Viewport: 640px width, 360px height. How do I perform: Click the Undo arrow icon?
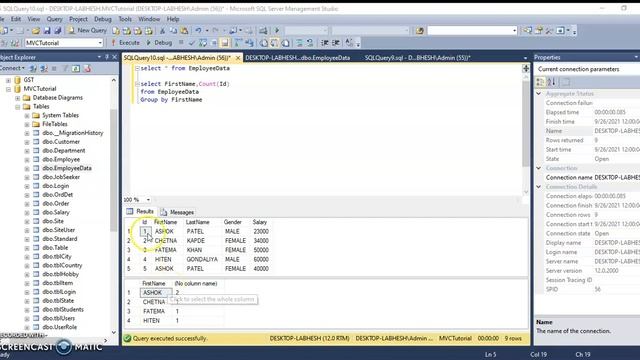tap(198, 31)
